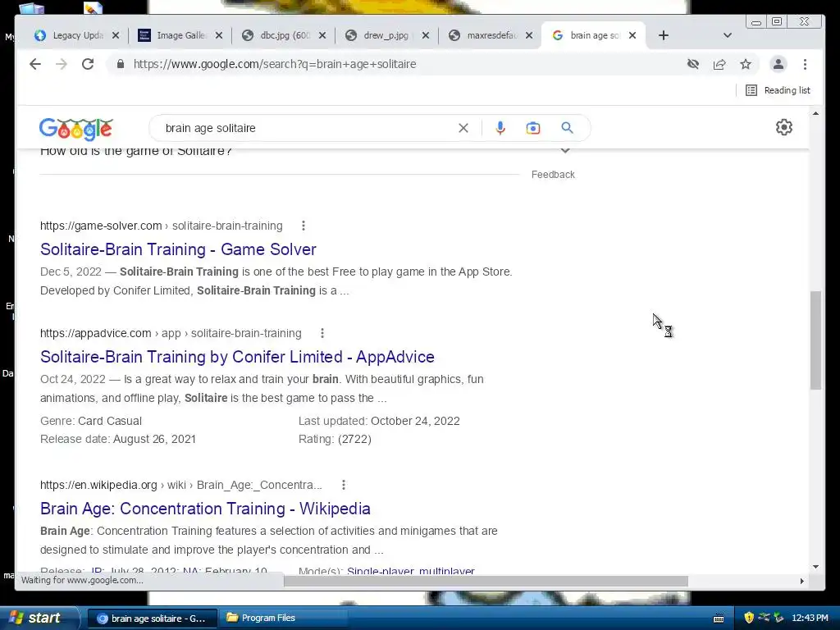
Task: Click the scroll up arrow
Action: (815, 113)
